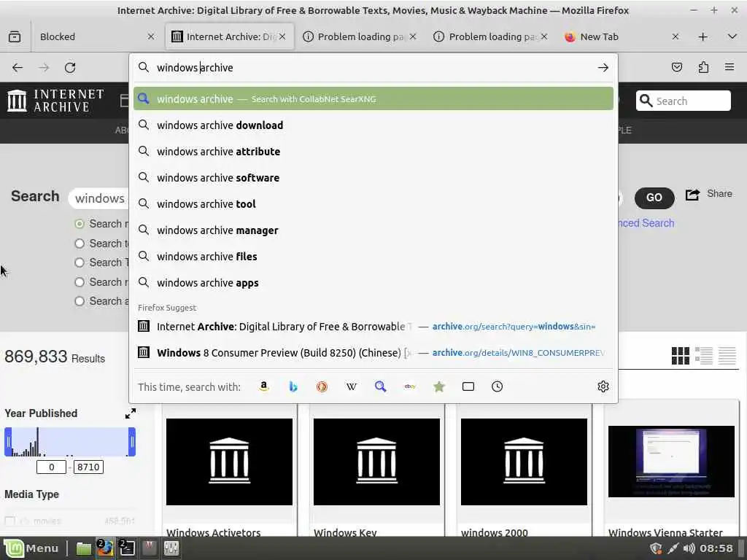
Task: Click left handle of year slider
Action: [8, 442]
